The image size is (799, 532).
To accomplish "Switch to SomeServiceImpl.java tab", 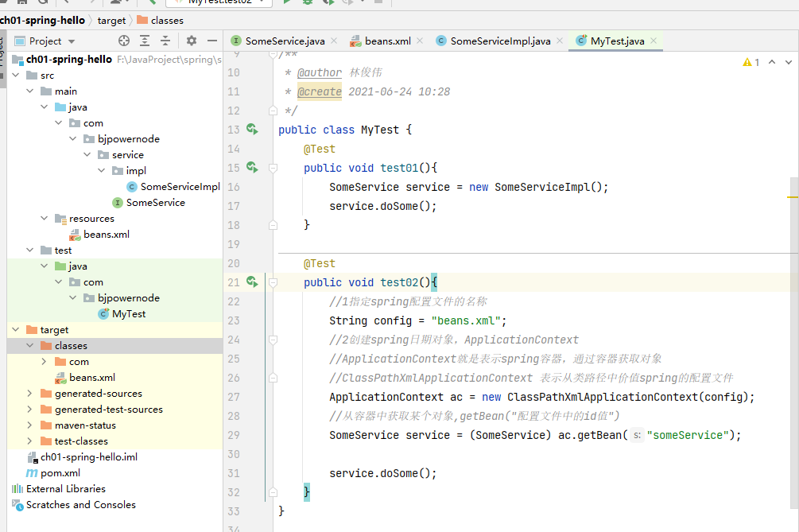I will point(500,41).
